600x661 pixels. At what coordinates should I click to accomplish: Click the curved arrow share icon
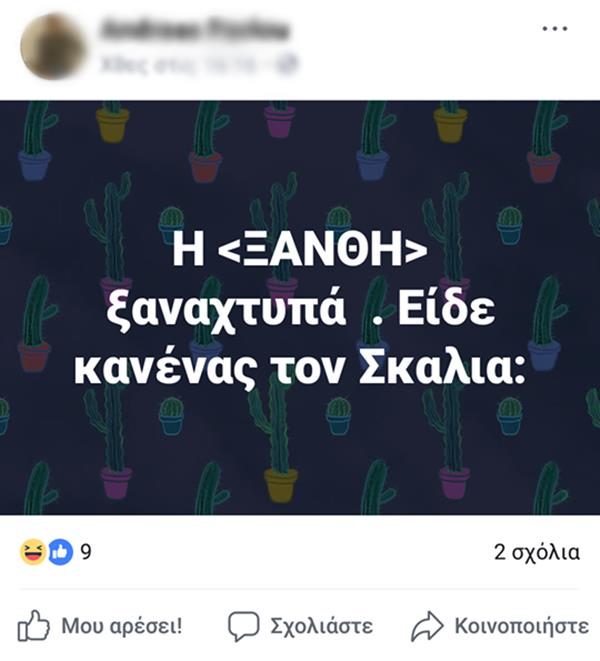427,626
